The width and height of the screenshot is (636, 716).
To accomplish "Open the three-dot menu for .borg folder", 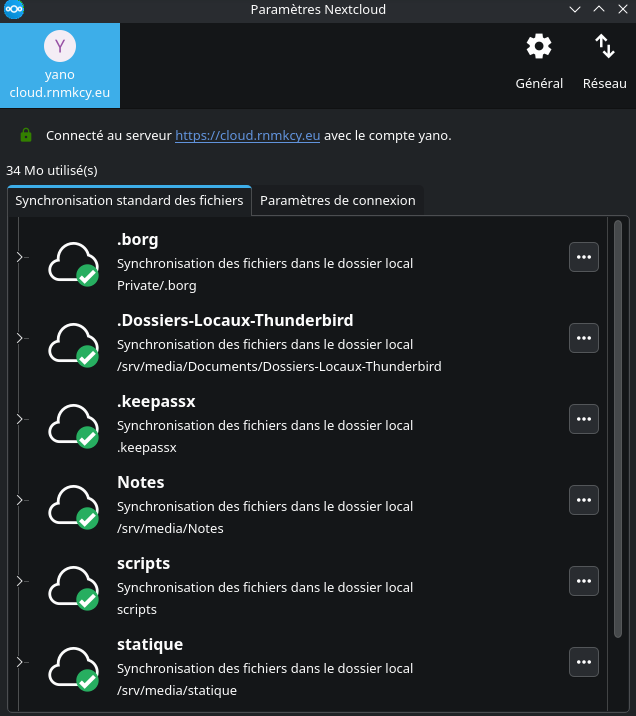I will pyautogui.click(x=584, y=257).
